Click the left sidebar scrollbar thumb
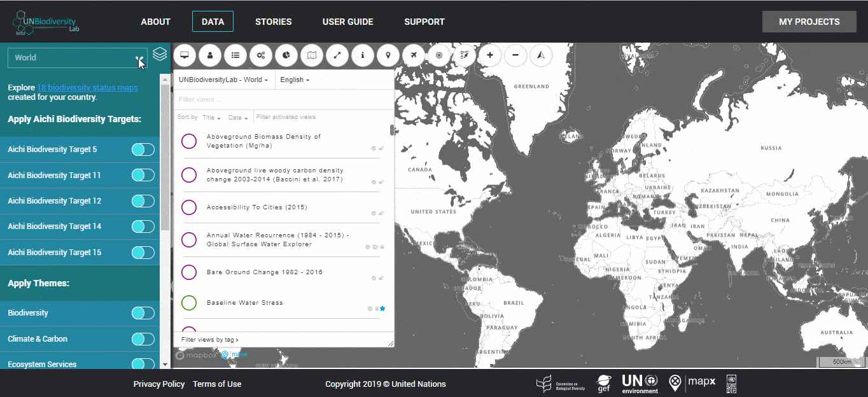This screenshot has height=397, width=868. (165, 157)
